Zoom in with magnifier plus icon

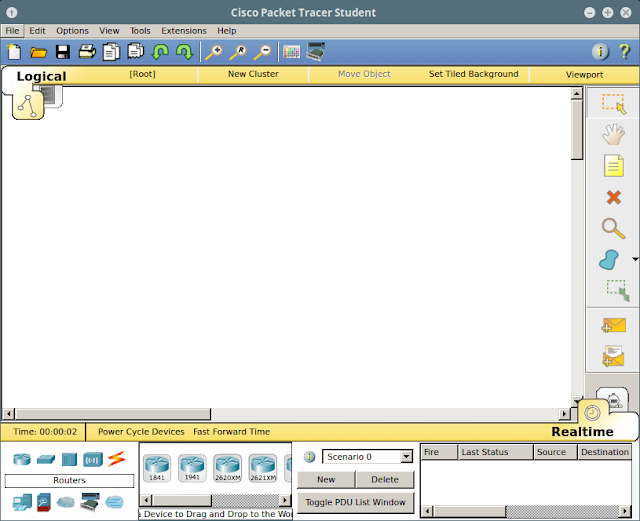213,52
